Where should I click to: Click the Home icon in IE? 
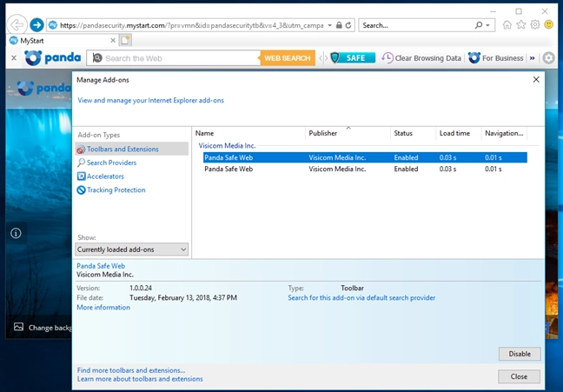click(507, 25)
